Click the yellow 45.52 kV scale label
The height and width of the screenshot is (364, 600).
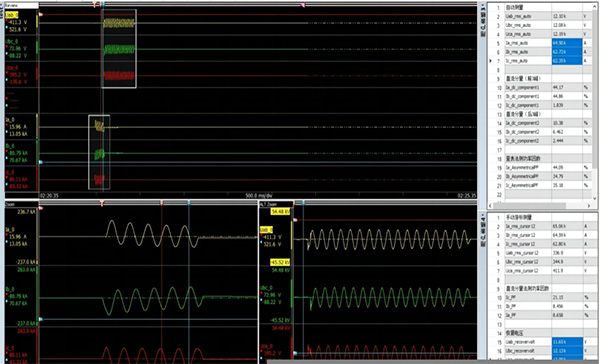(280, 262)
